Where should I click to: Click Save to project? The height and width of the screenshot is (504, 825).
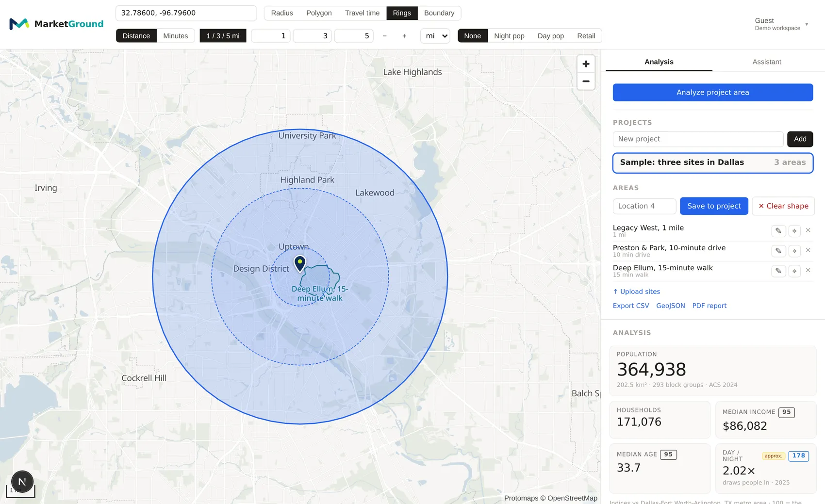[x=714, y=206]
